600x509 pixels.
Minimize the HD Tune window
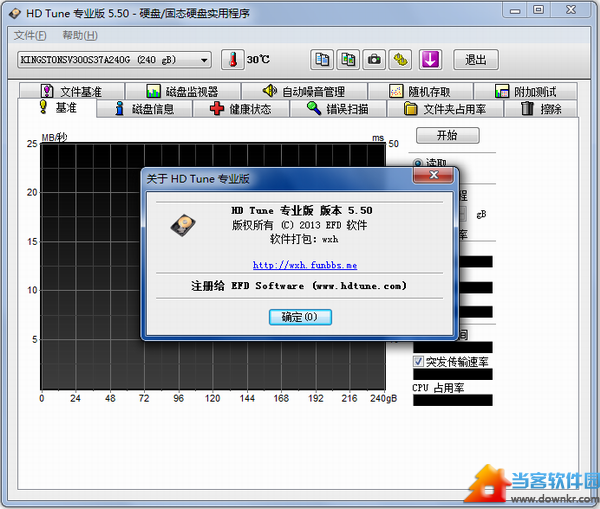515,10
